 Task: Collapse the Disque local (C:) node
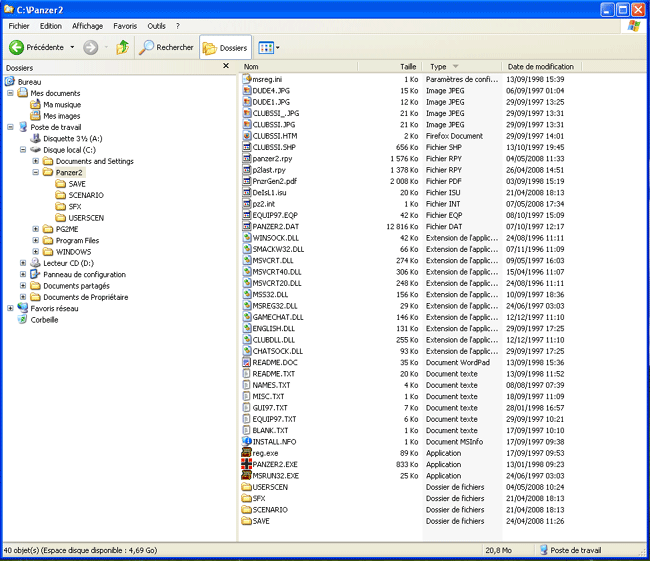click(x=23, y=150)
